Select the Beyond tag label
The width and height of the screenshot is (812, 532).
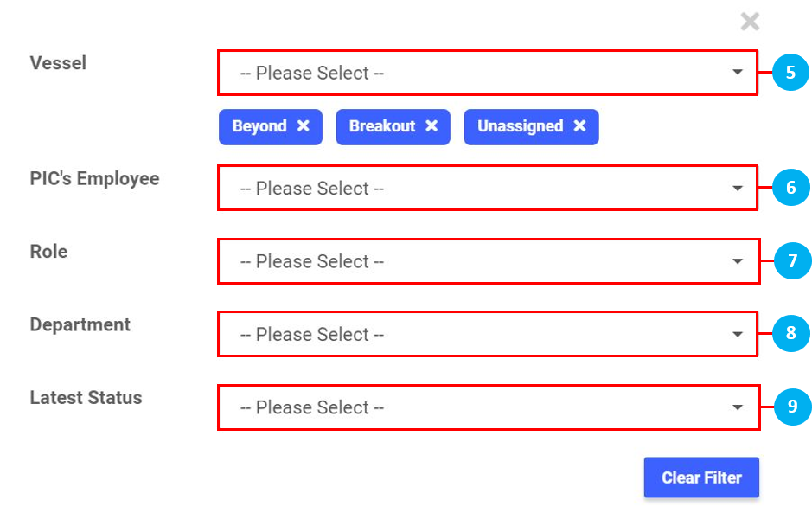pos(259,126)
